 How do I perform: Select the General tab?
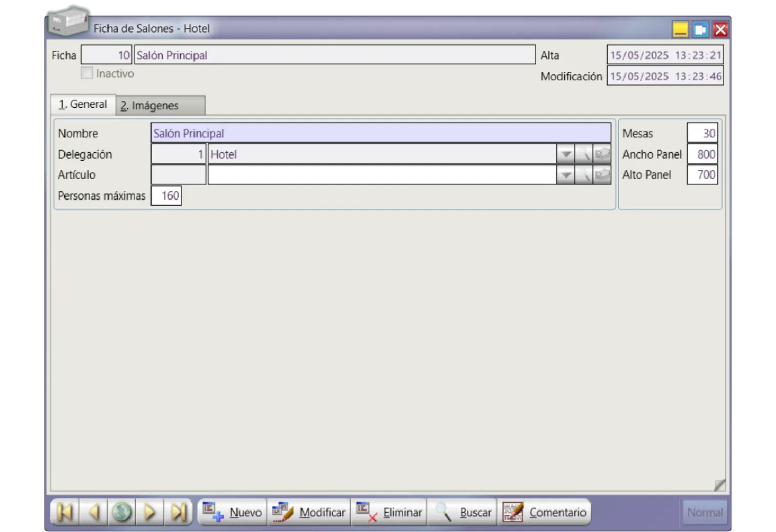(x=83, y=104)
